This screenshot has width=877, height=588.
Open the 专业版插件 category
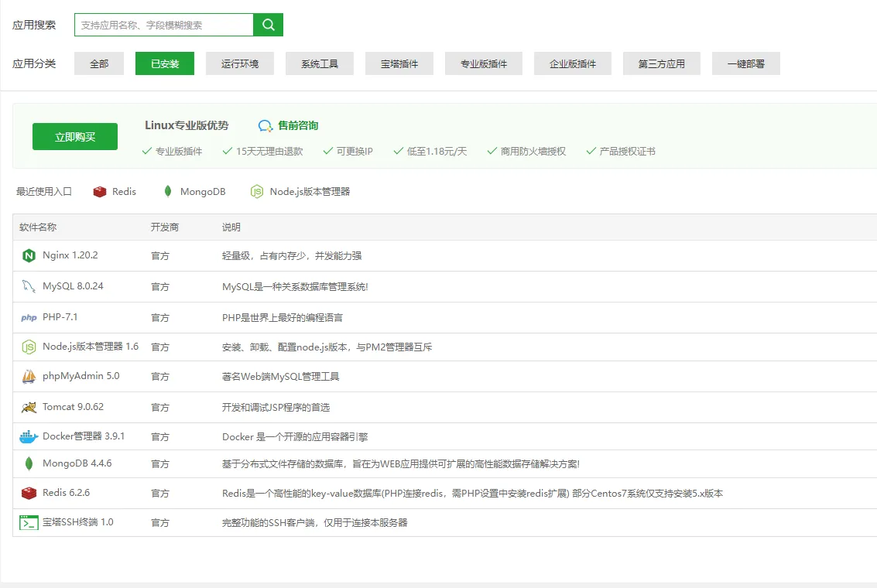pyautogui.click(x=484, y=63)
